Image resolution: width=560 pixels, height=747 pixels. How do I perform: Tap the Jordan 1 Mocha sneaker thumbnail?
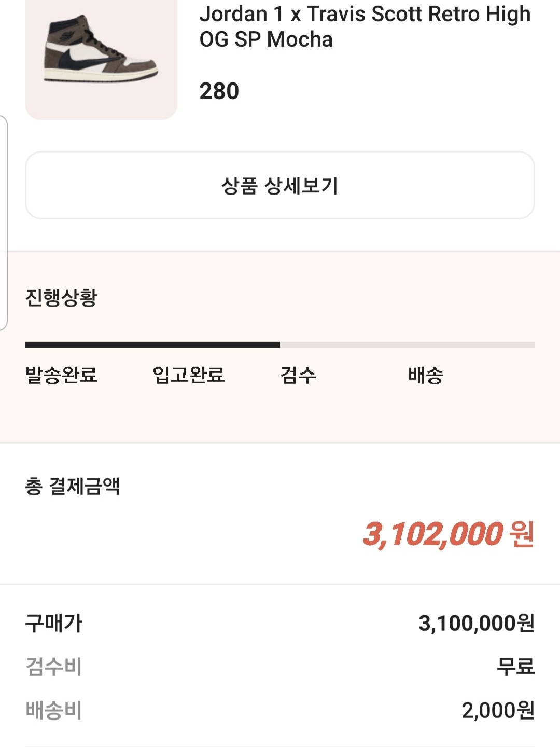click(101, 56)
